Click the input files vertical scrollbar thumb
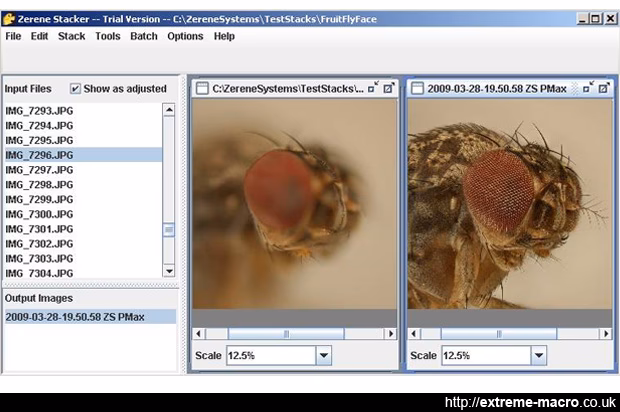Viewport: 620px width, 412px height. click(169, 228)
